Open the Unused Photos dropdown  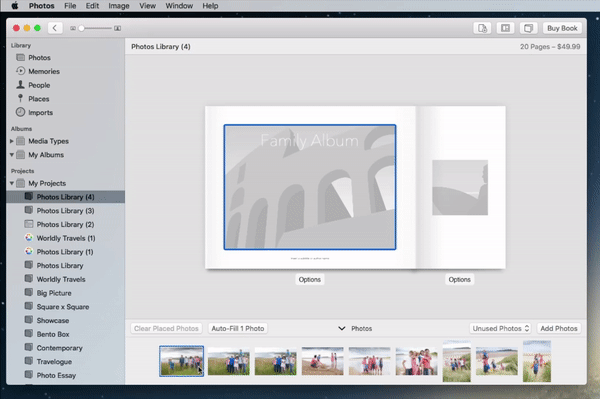(501, 329)
